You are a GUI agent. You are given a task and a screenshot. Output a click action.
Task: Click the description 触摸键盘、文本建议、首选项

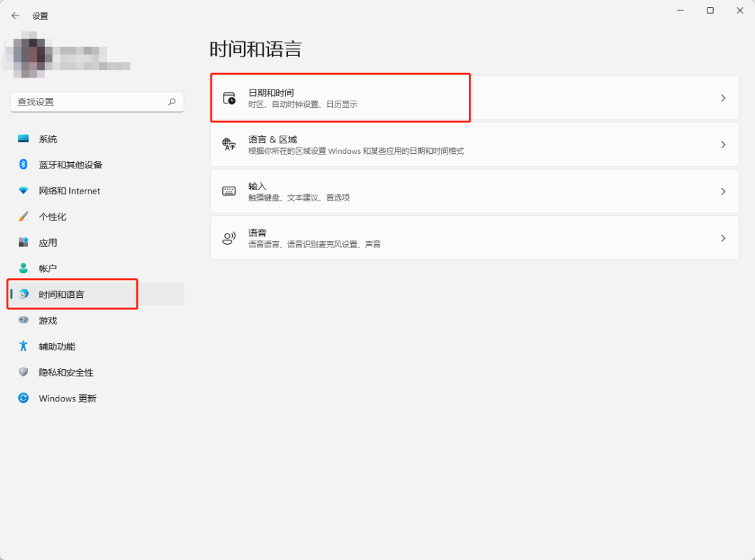(x=299, y=197)
